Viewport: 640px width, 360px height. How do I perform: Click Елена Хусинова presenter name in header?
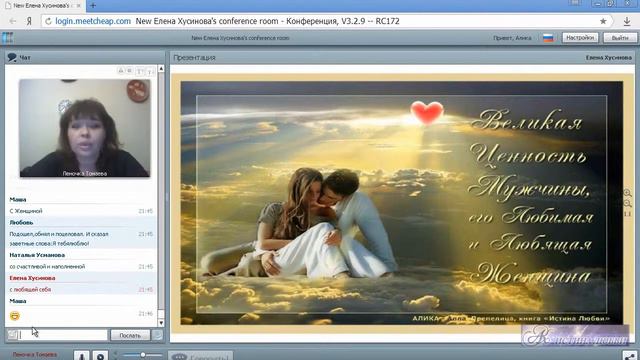(x=609, y=58)
